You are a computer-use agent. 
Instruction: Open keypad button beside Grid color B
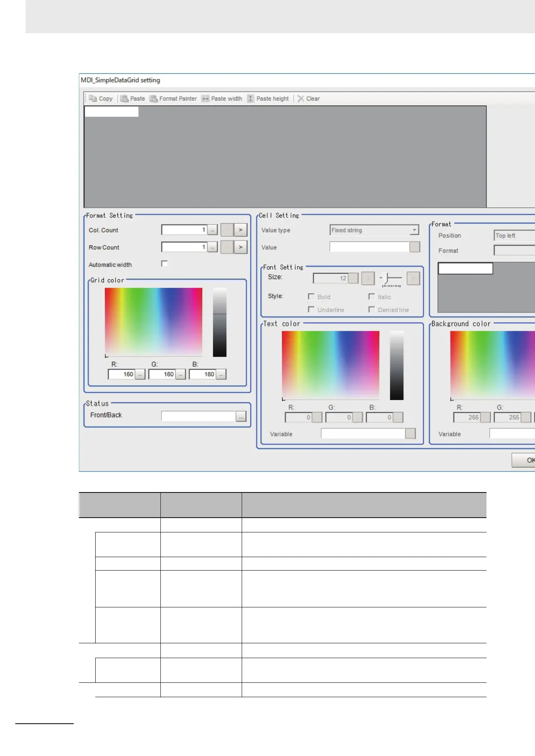tap(221, 374)
